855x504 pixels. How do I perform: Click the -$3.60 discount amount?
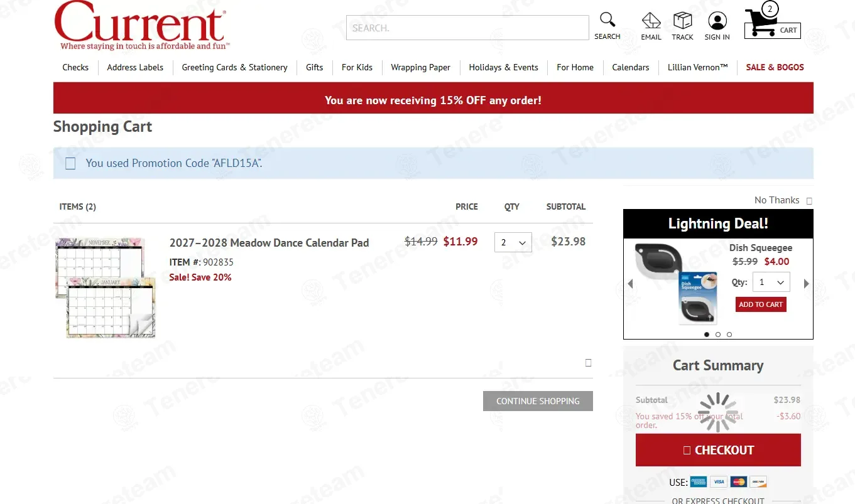click(x=788, y=416)
